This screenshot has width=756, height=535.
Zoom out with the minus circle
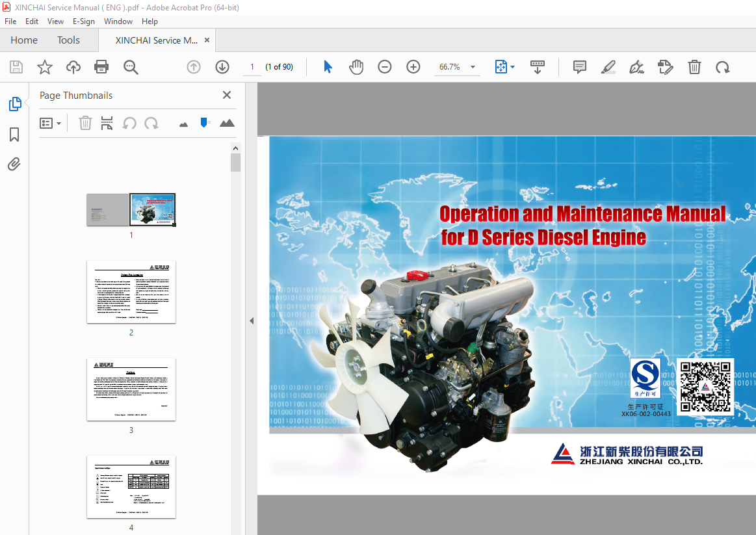(x=385, y=67)
